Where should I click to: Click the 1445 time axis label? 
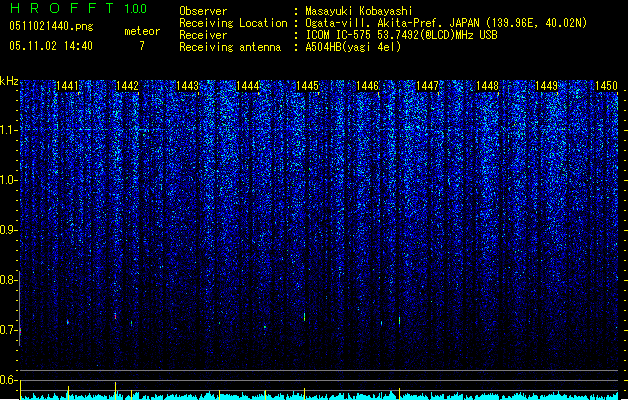[x=307, y=86]
